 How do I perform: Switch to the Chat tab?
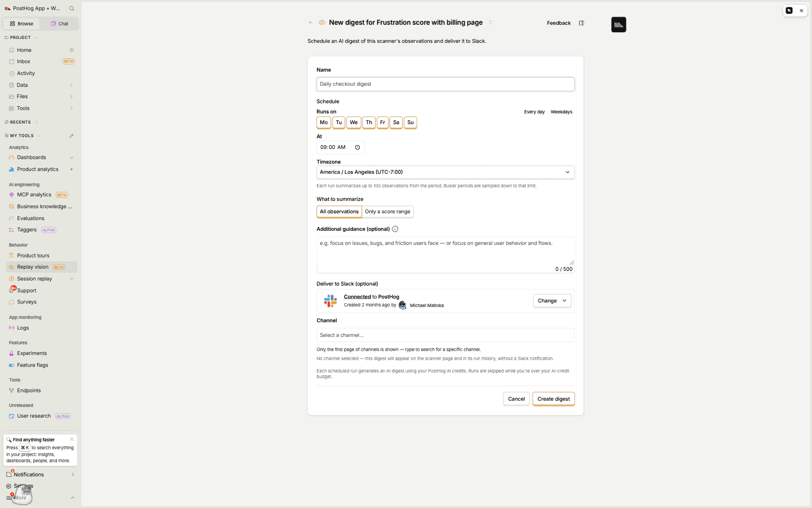tap(59, 24)
